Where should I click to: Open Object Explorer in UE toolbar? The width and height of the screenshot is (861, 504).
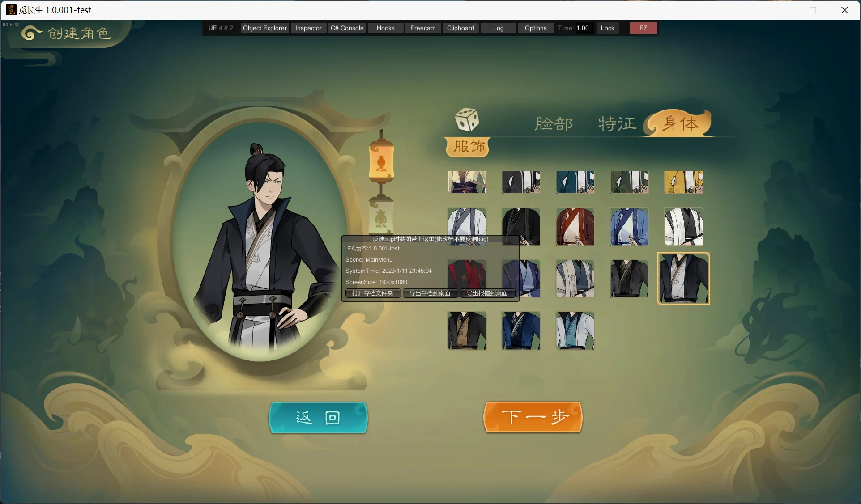264,28
